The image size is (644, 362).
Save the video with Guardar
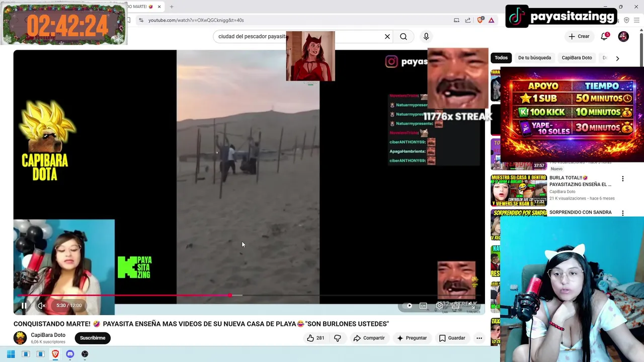tap(452, 338)
